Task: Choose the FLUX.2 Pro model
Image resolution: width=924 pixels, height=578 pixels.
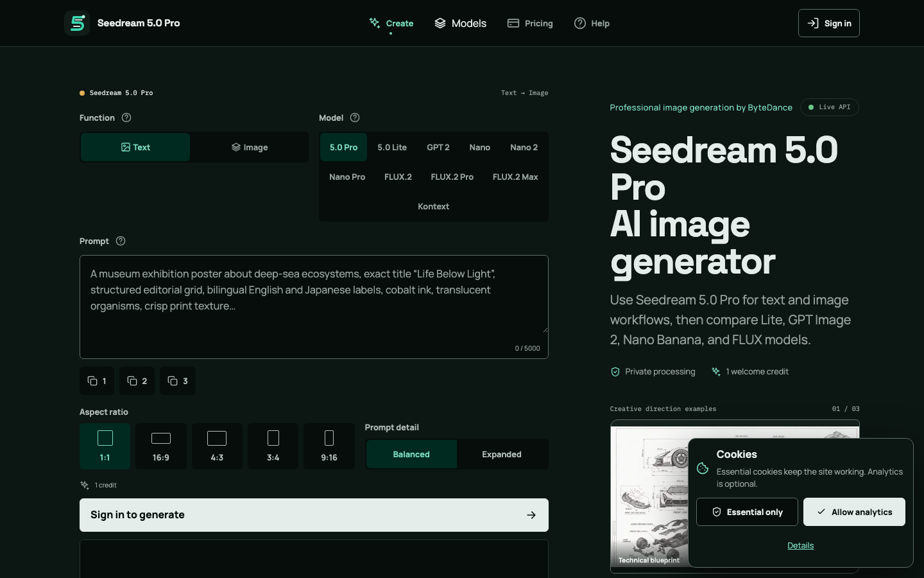Action: pyautogui.click(x=452, y=177)
